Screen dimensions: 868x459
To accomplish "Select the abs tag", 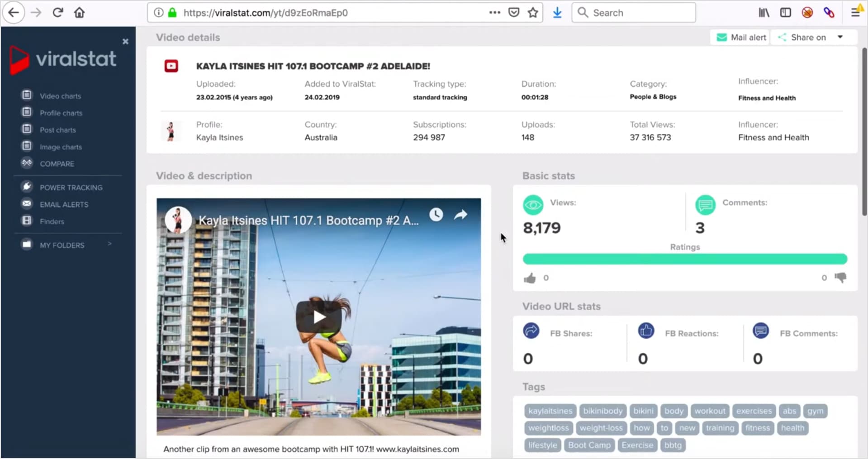I will point(789,411).
